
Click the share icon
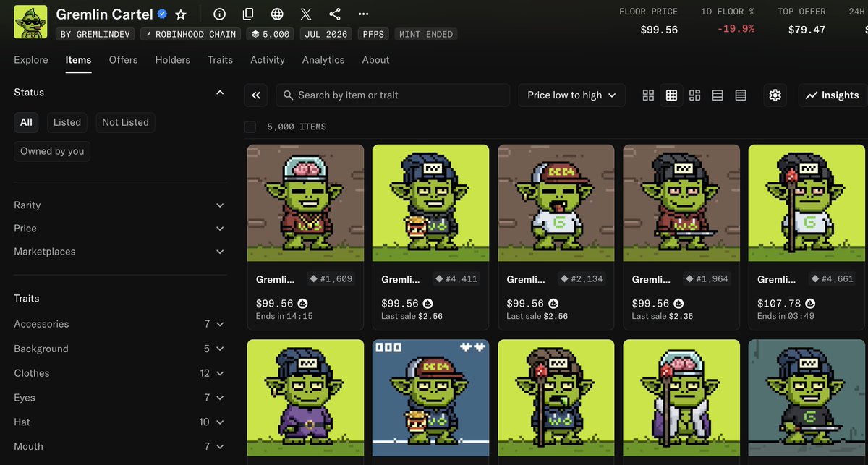point(335,14)
